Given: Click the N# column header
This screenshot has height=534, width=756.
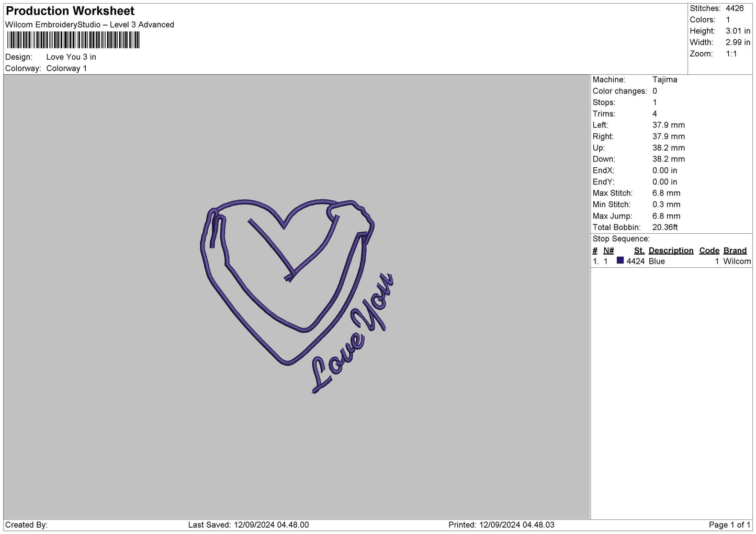Looking at the screenshot, I should pyautogui.click(x=608, y=251).
